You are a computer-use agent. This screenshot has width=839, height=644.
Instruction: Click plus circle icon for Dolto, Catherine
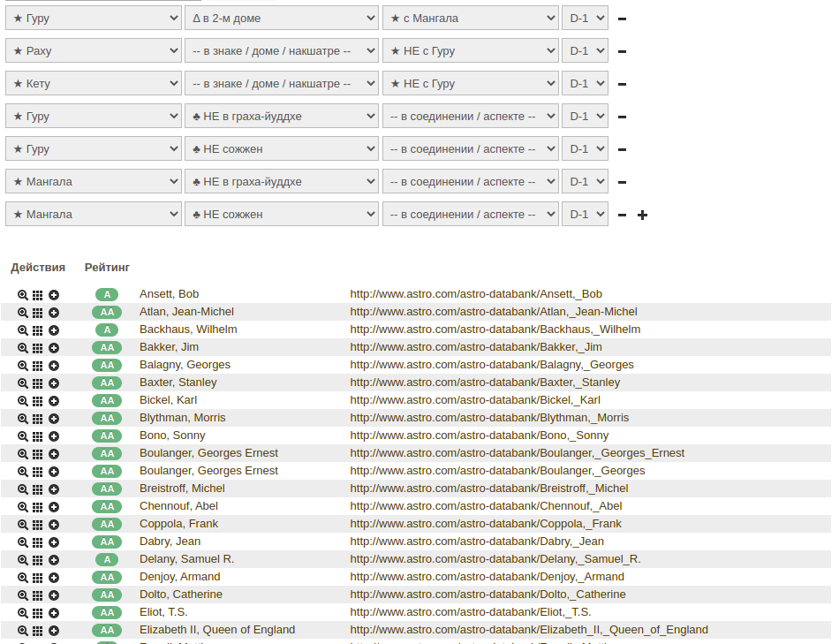pyautogui.click(x=54, y=595)
